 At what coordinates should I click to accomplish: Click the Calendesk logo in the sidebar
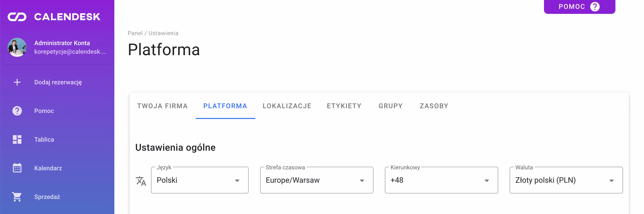55,16
